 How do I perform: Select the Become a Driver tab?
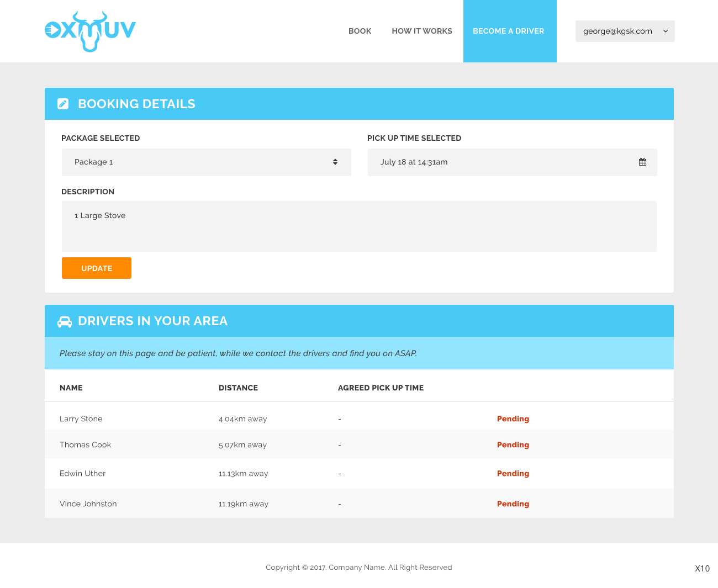(x=510, y=31)
